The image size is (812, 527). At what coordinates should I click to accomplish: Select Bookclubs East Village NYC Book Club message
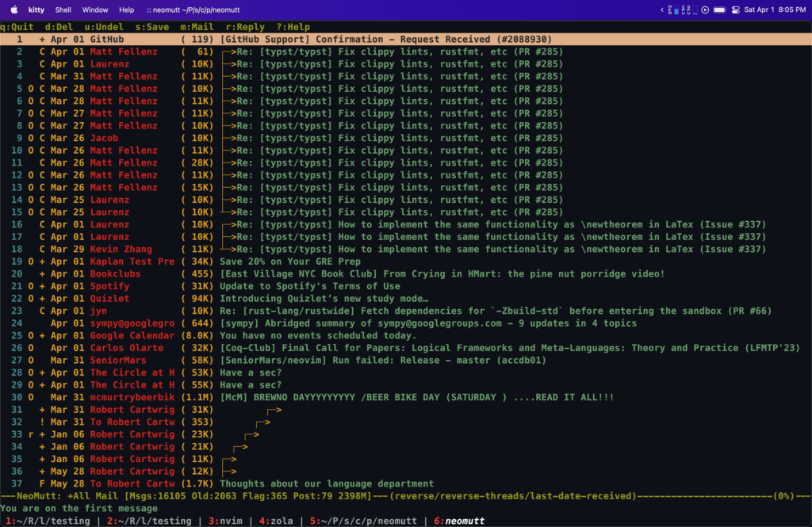coord(406,274)
